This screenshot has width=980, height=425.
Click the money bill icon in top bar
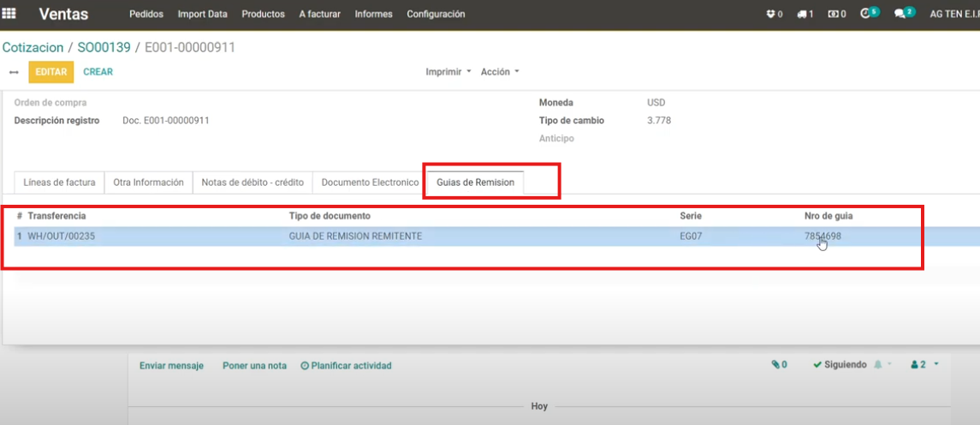(x=833, y=15)
